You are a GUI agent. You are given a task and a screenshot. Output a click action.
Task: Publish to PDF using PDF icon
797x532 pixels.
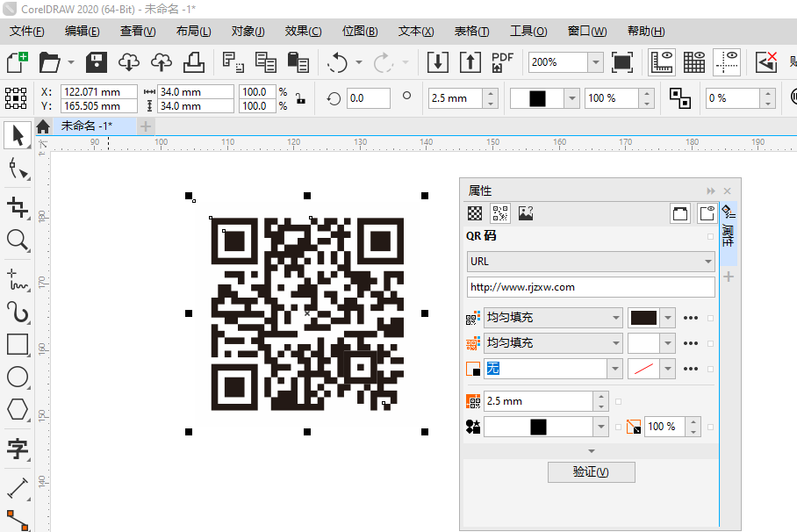coord(503,62)
